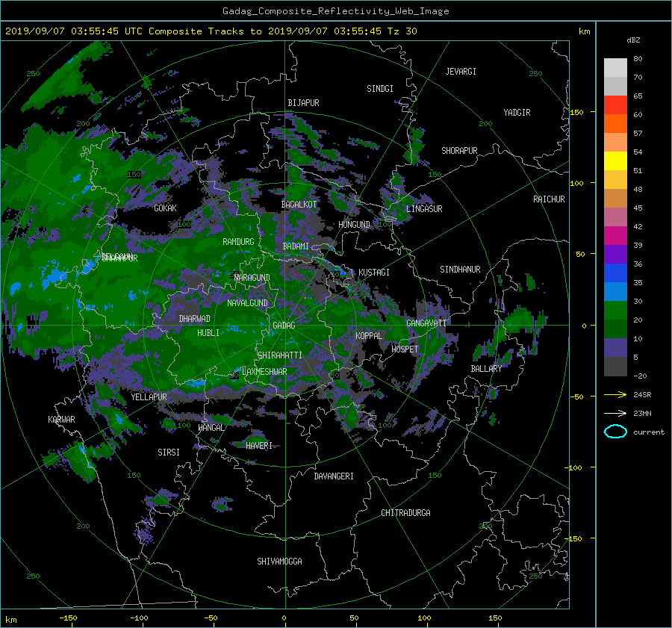Click the SHIRAHATTI city label
The image size is (672, 628).
click(280, 355)
